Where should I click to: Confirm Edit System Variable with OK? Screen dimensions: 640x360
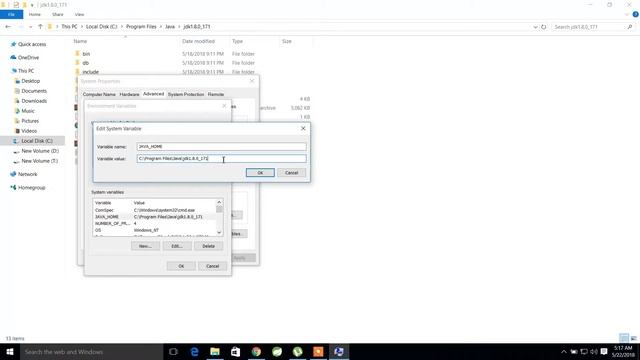pyautogui.click(x=260, y=173)
